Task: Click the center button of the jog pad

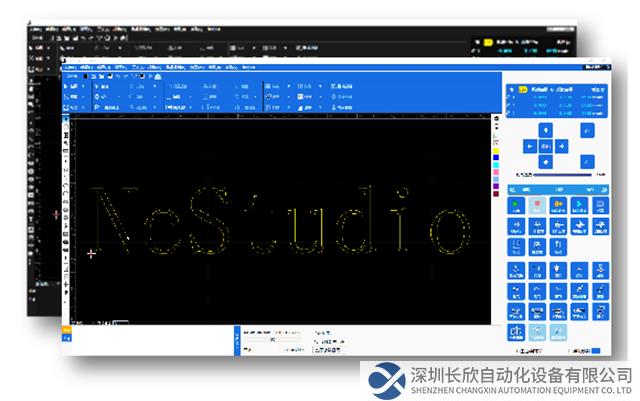Action: click(x=545, y=145)
